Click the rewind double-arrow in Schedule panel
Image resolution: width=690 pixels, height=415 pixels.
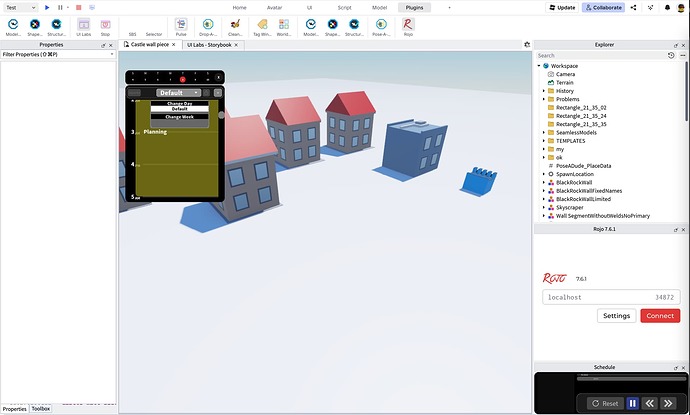(649, 403)
